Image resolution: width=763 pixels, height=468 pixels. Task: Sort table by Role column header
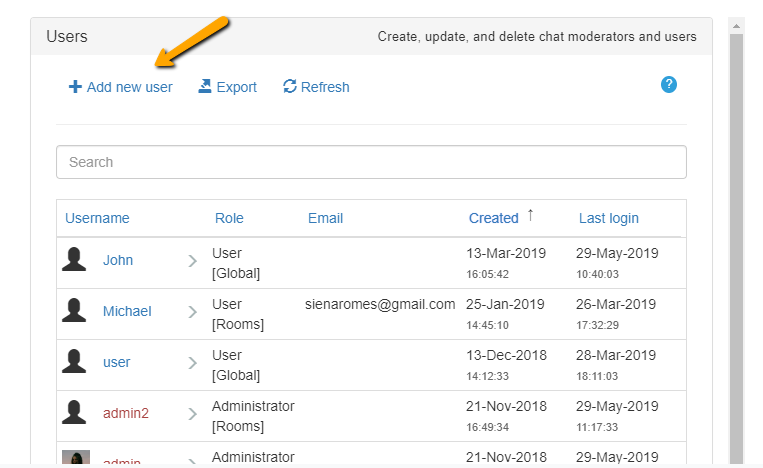tap(229, 218)
